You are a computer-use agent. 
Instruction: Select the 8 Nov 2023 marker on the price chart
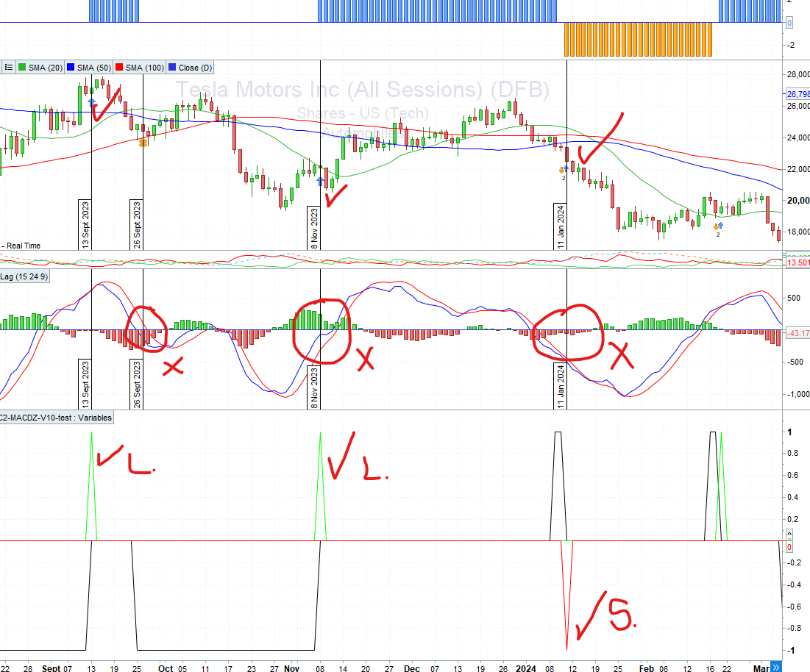click(x=314, y=228)
